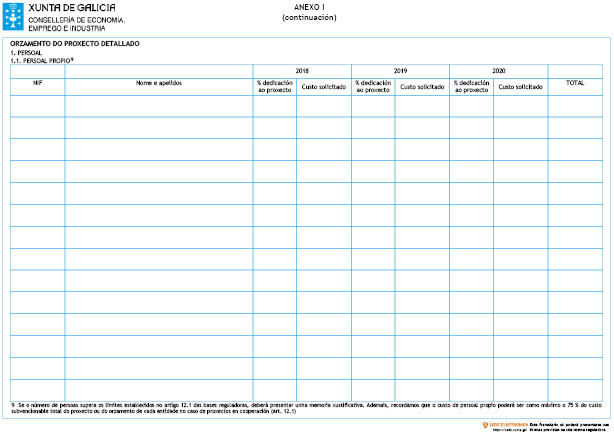Click '% dedicación ao proxecto' header under 2018
This screenshot has width=614, height=433.
click(275, 87)
